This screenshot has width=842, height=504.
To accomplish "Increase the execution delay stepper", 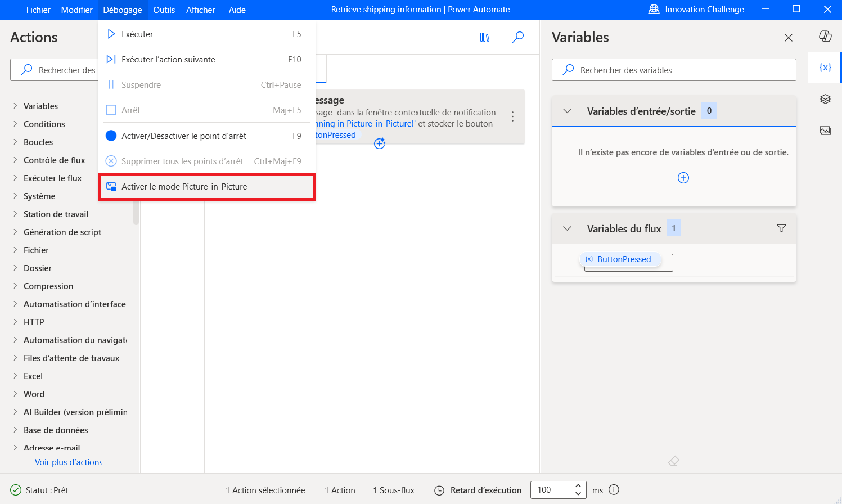I will 578,485.
